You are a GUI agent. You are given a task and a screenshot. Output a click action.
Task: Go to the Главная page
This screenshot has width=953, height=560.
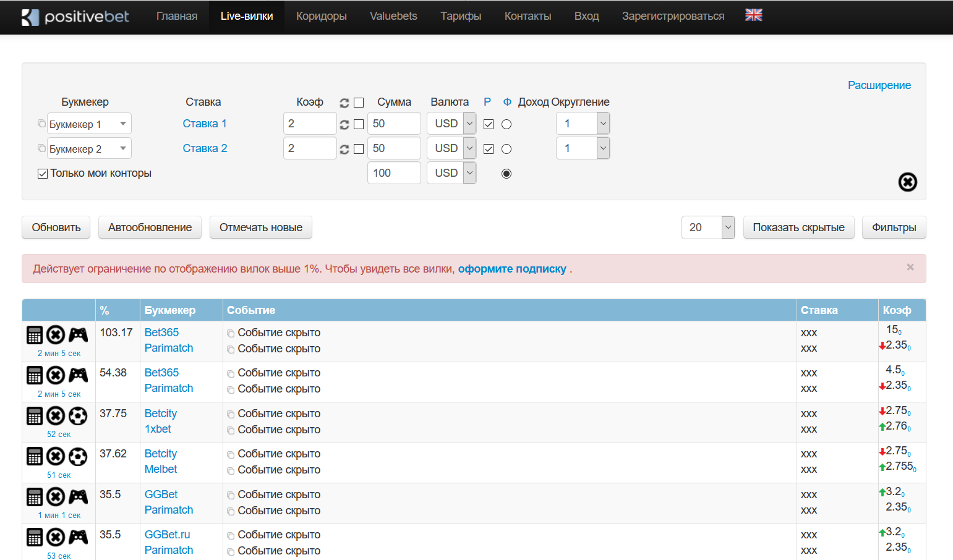point(177,16)
